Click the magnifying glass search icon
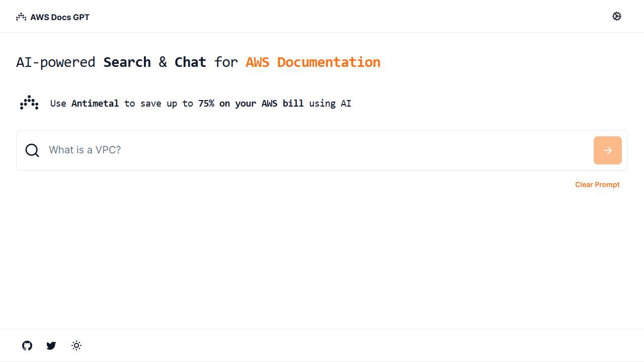 (x=32, y=150)
